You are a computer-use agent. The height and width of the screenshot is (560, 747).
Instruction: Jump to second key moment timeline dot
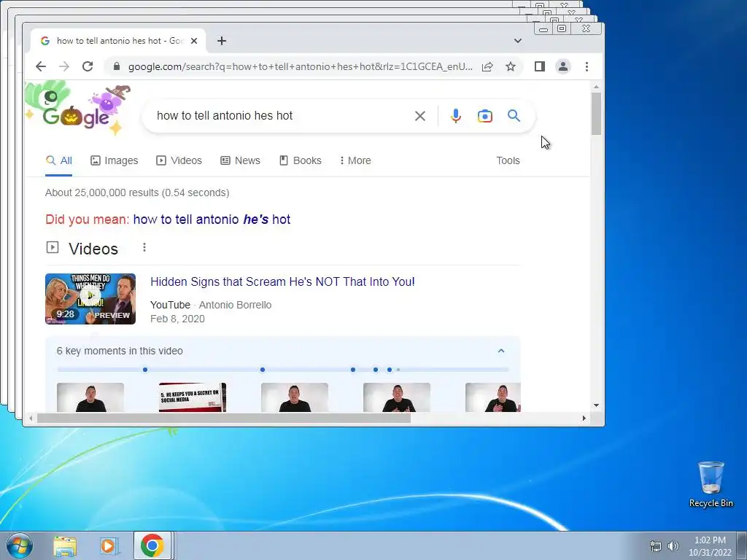[x=263, y=370]
